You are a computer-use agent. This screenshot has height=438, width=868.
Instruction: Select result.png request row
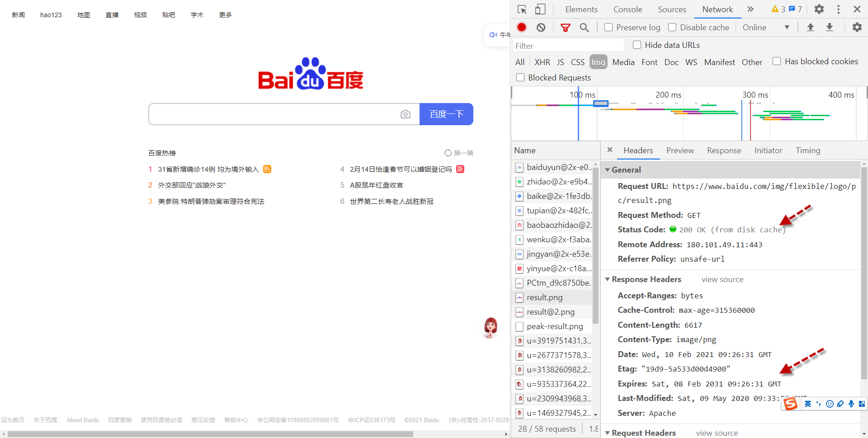(552, 297)
